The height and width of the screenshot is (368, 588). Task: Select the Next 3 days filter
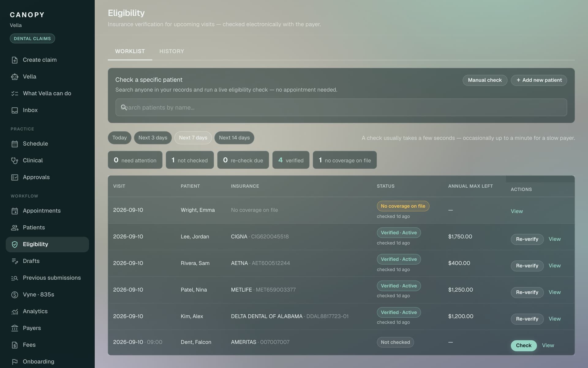click(x=153, y=138)
